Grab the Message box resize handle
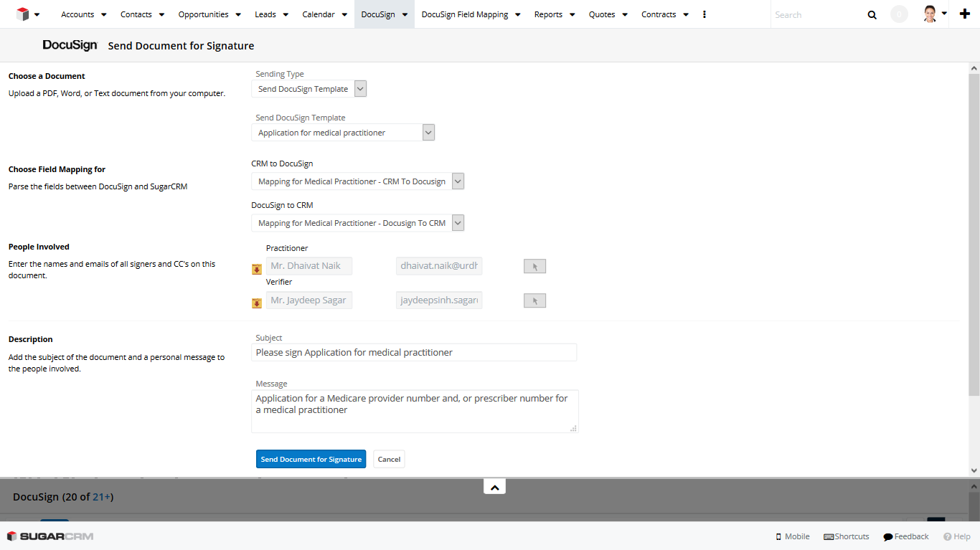Screen dimensions: 980x550 pyautogui.click(x=573, y=428)
